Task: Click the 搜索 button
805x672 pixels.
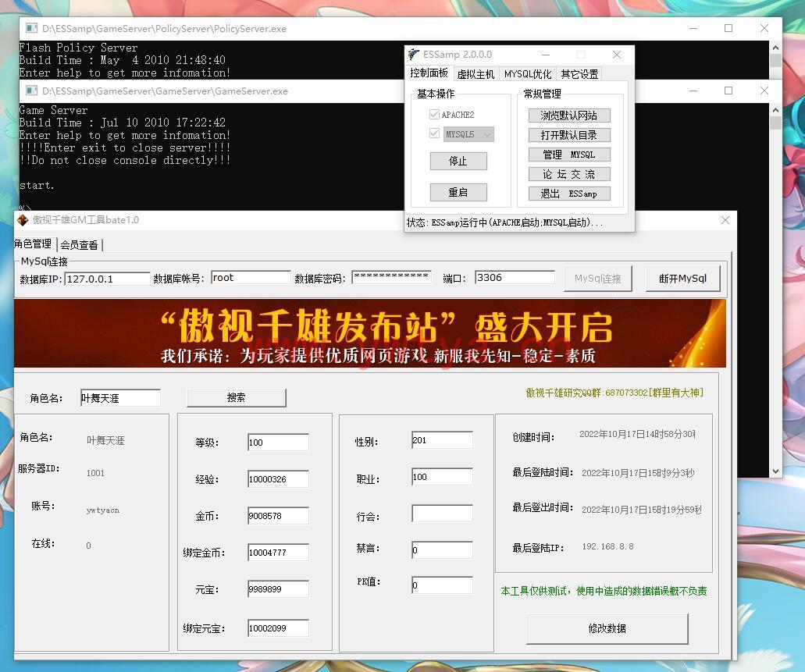Action: 236,398
